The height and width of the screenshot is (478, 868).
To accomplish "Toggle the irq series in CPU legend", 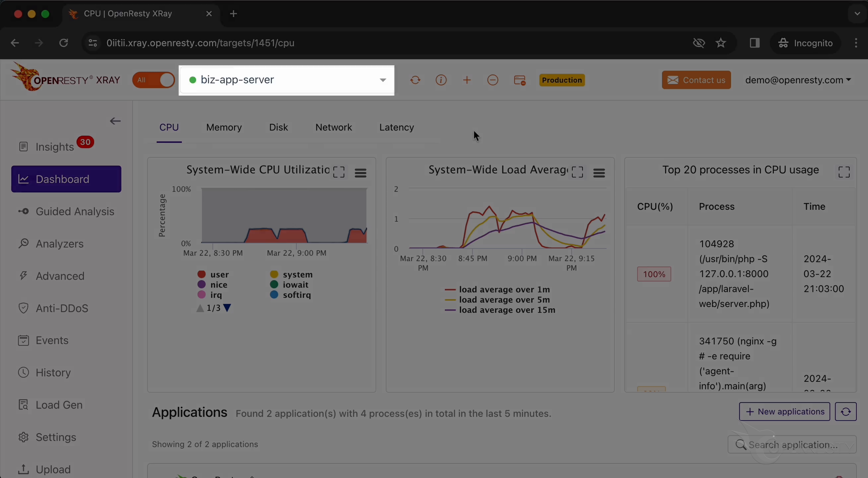I will pos(210,295).
